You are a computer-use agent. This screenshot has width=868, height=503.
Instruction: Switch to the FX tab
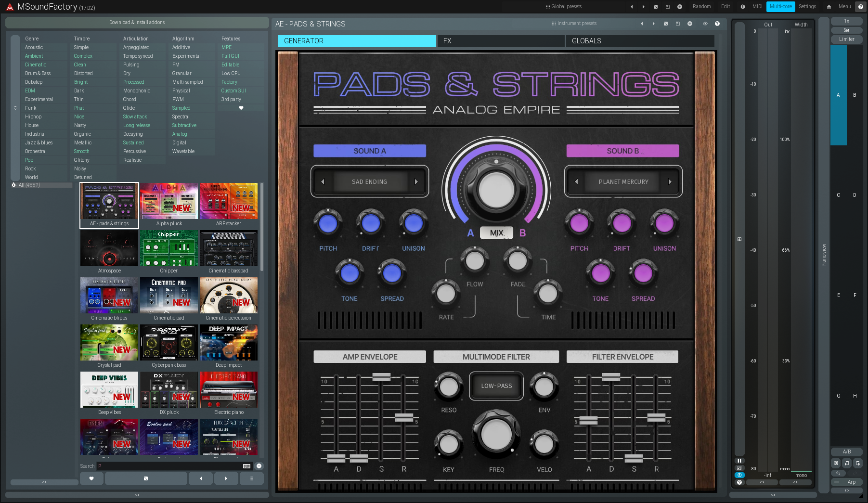(501, 41)
